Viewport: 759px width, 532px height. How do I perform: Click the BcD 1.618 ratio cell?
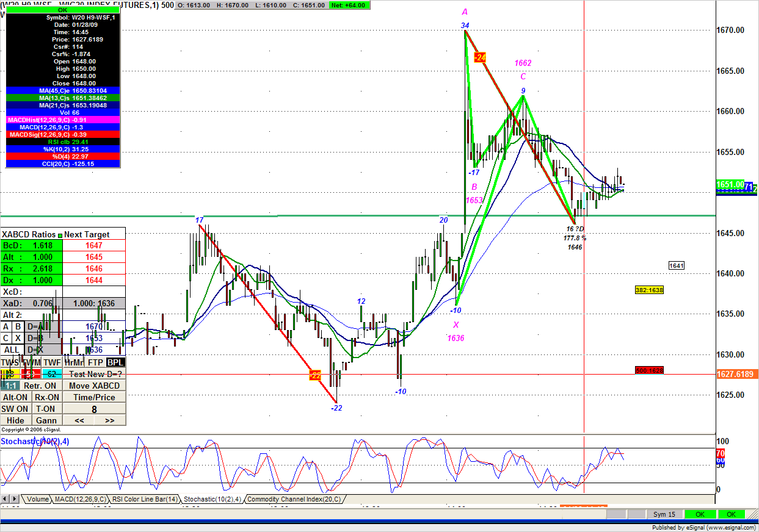[31, 245]
